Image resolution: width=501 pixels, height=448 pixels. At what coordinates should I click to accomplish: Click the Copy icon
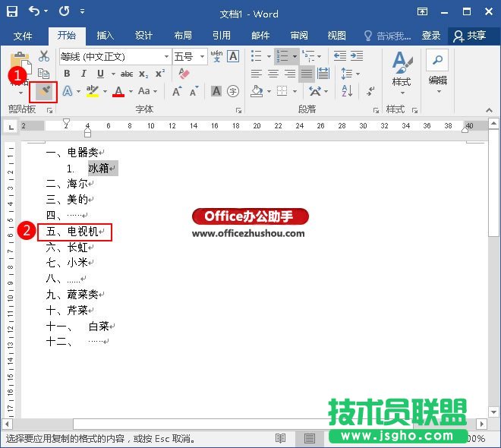coord(43,74)
